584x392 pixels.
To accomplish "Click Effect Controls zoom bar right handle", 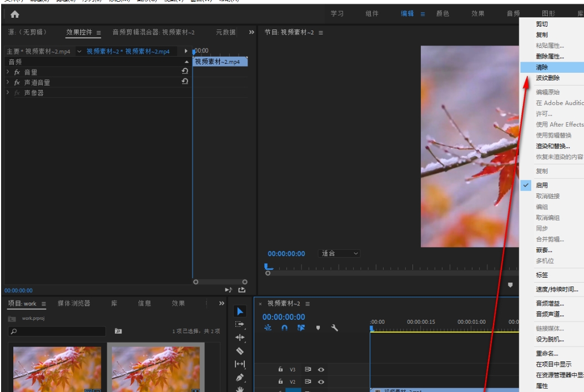I will [x=245, y=282].
